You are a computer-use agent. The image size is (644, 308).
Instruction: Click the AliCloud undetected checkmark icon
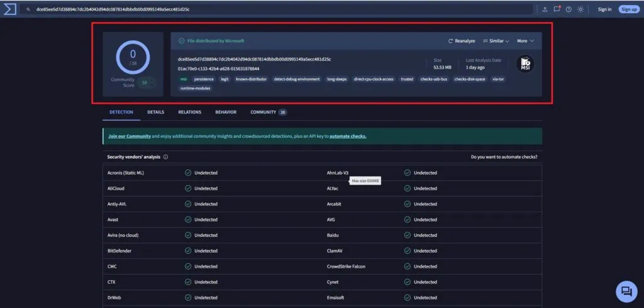click(x=187, y=188)
